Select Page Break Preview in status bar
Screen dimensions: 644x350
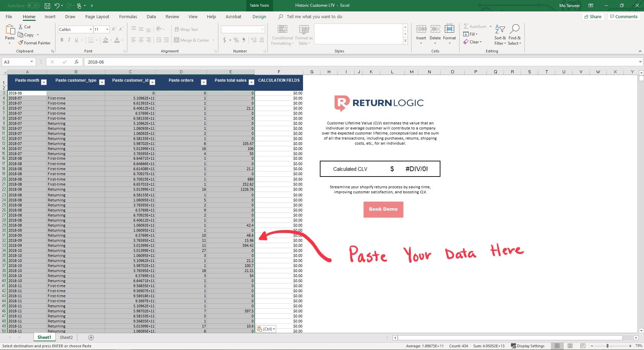click(583, 346)
